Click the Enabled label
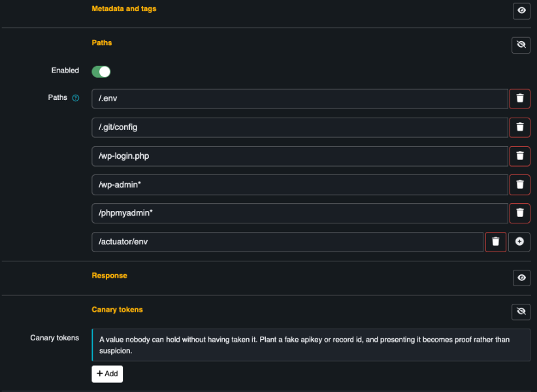 click(x=65, y=71)
